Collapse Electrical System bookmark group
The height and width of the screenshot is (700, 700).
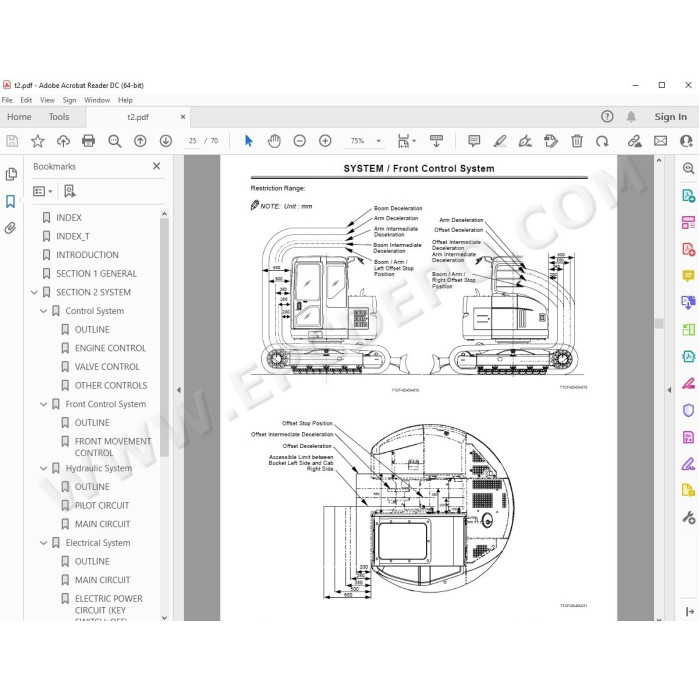pyautogui.click(x=43, y=543)
